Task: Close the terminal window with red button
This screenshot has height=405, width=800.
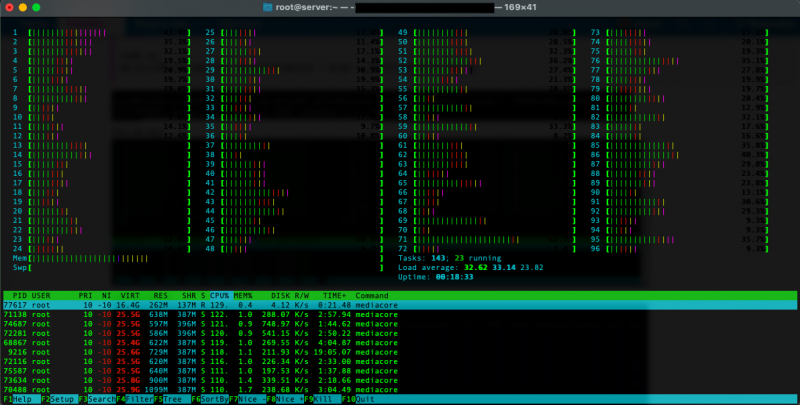Action: click(x=9, y=7)
